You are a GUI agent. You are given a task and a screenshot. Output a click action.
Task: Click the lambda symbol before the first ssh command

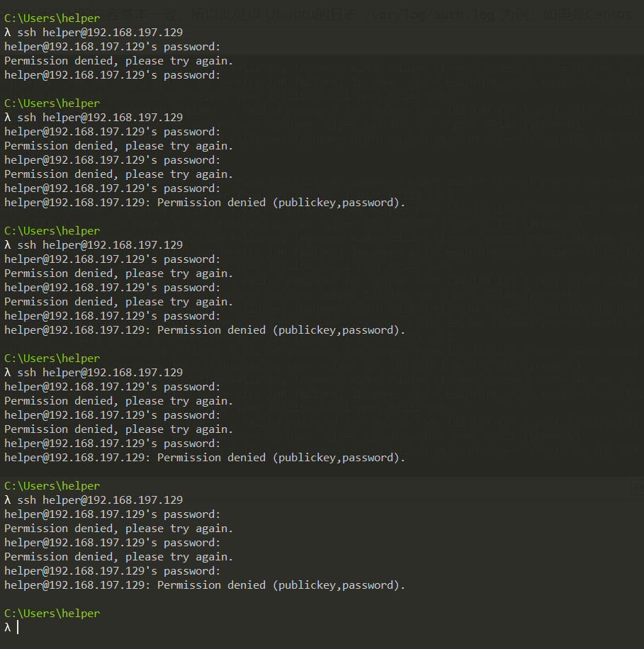coord(8,33)
